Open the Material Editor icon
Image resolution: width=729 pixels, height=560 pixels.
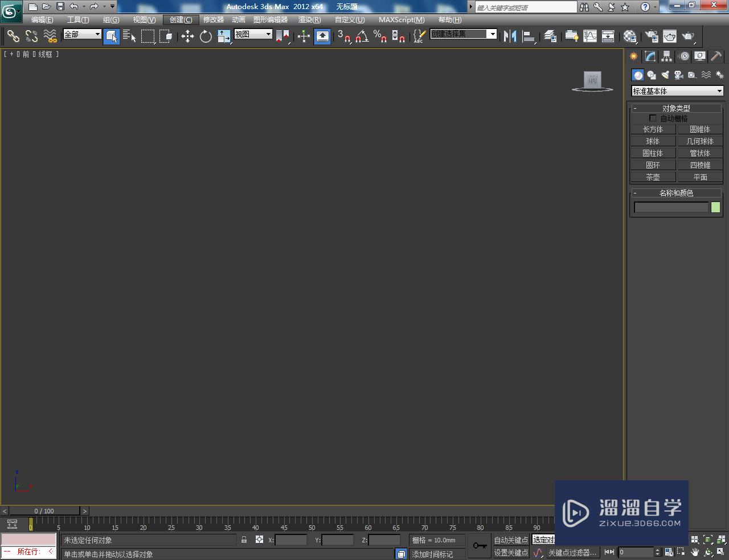[630, 36]
